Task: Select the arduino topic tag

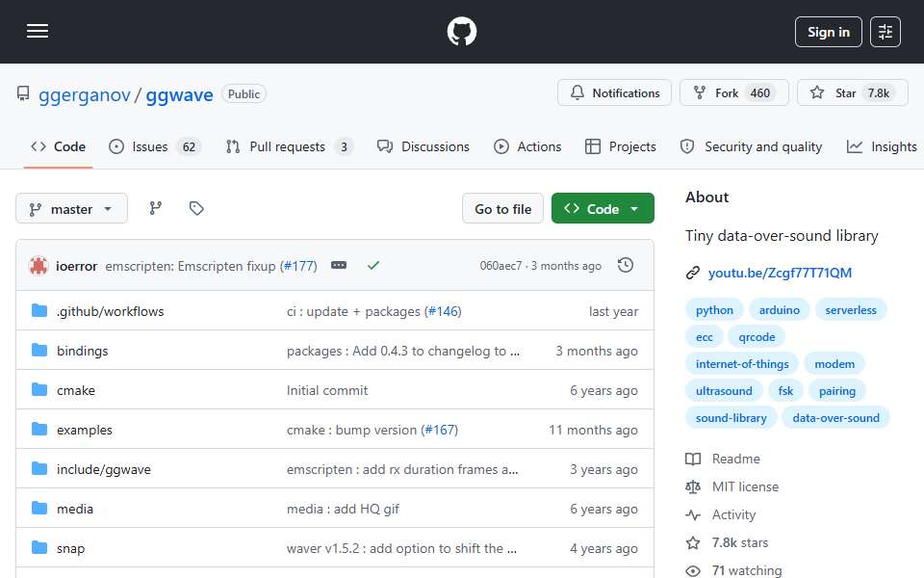Action: (779, 310)
